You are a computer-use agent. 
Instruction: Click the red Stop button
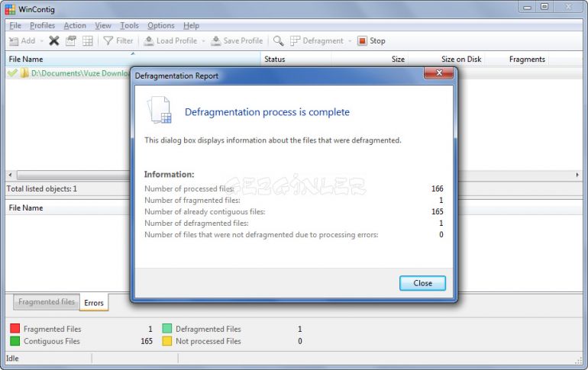pos(371,41)
